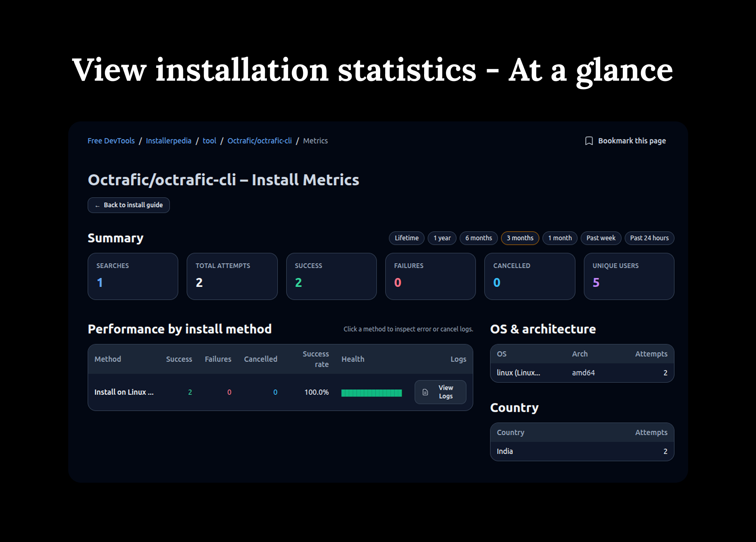Select the 1 year time range

point(442,238)
